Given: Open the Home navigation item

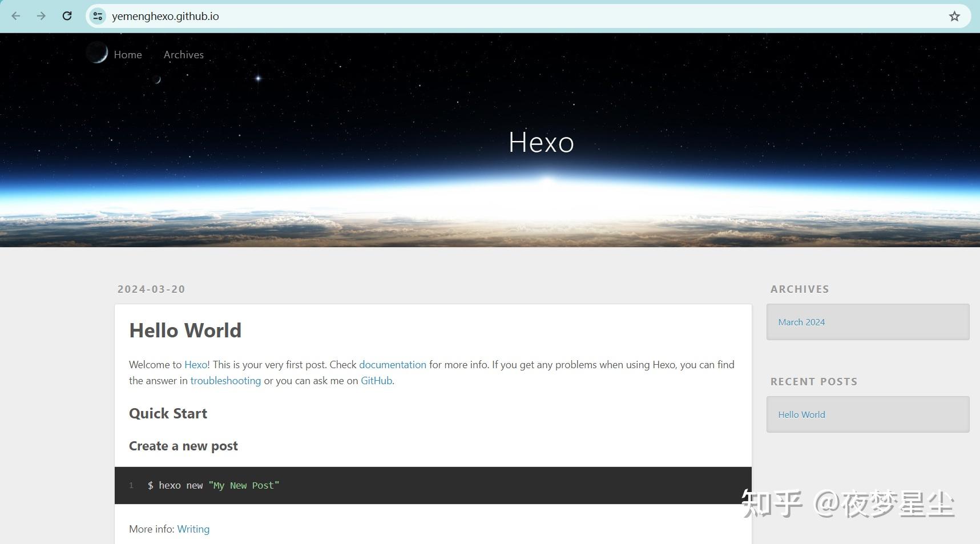Looking at the screenshot, I should (x=128, y=54).
